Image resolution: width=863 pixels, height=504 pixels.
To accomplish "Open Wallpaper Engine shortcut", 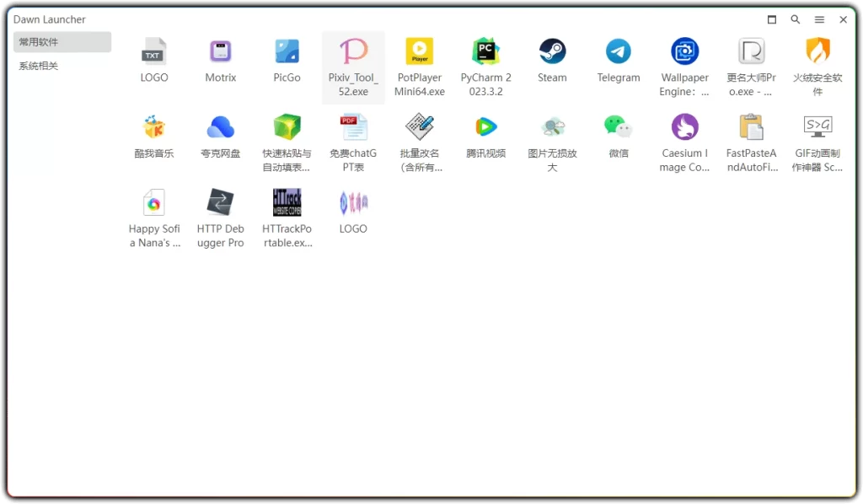I will click(x=684, y=51).
